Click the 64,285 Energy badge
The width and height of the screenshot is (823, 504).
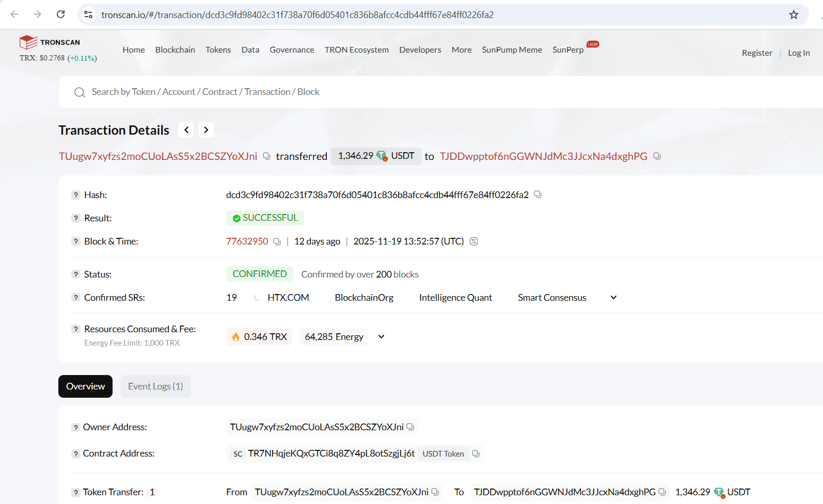334,337
